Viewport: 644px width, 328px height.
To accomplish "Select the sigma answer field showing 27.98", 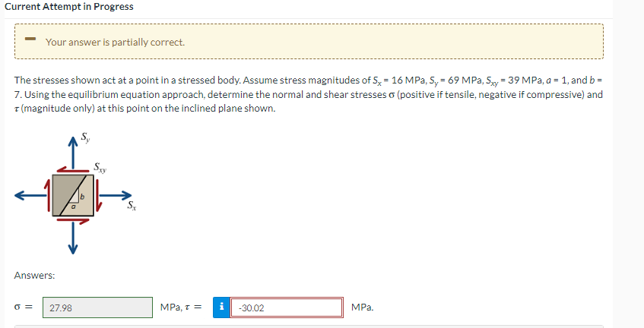I will pos(97,307).
